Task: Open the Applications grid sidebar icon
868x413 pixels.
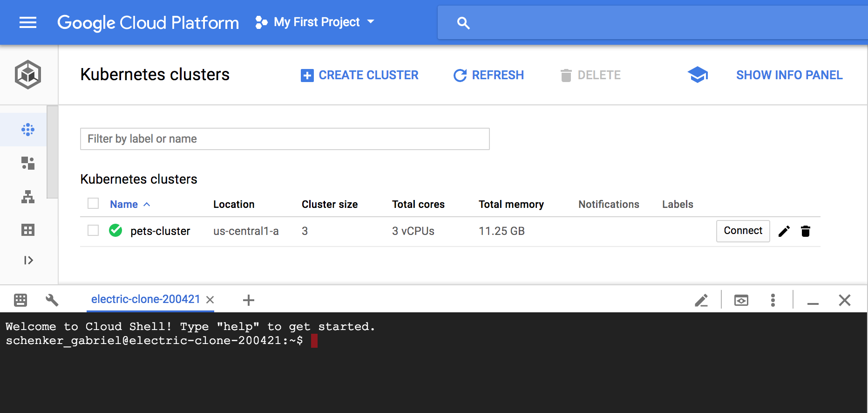Action: pos(28,230)
